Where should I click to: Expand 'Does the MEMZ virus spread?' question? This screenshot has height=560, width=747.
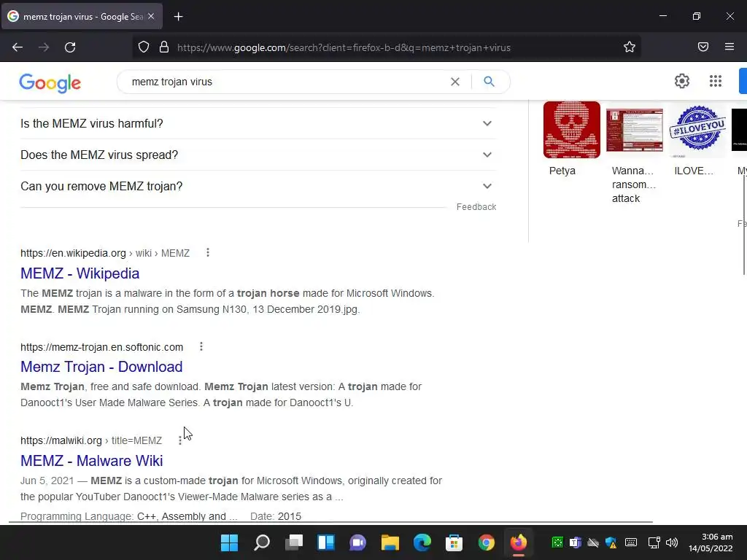258,155
